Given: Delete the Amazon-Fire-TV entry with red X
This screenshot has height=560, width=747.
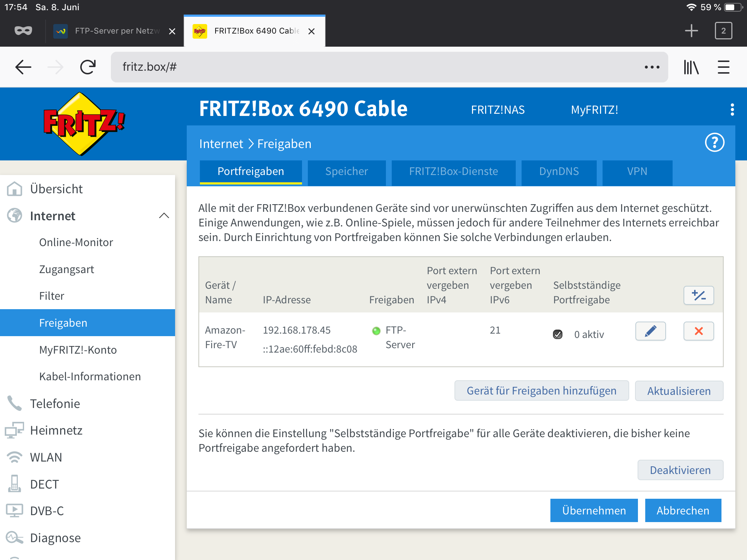Looking at the screenshot, I should pos(698,331).
